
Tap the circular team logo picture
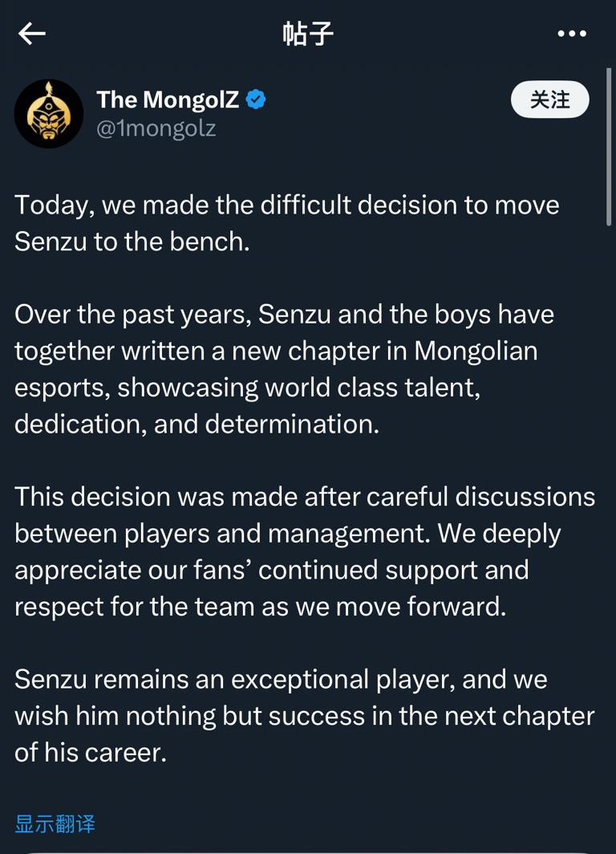click(x=49, y=113)
